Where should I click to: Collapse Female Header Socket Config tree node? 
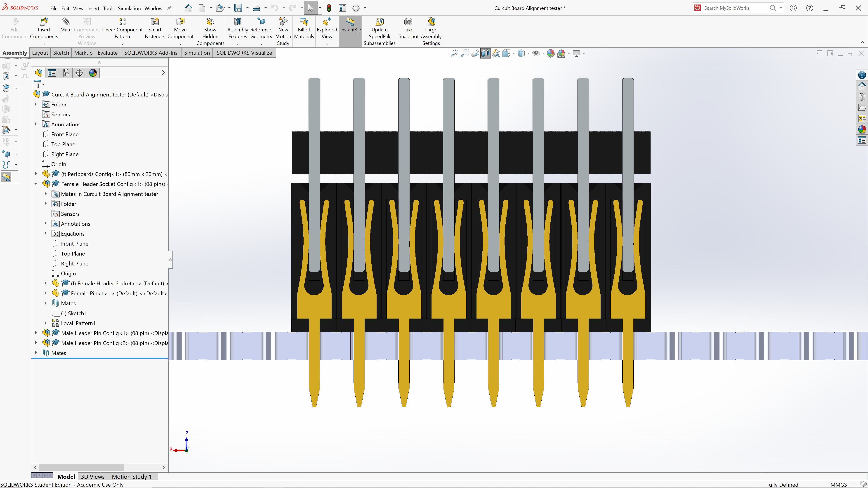(x=36, y=184)
